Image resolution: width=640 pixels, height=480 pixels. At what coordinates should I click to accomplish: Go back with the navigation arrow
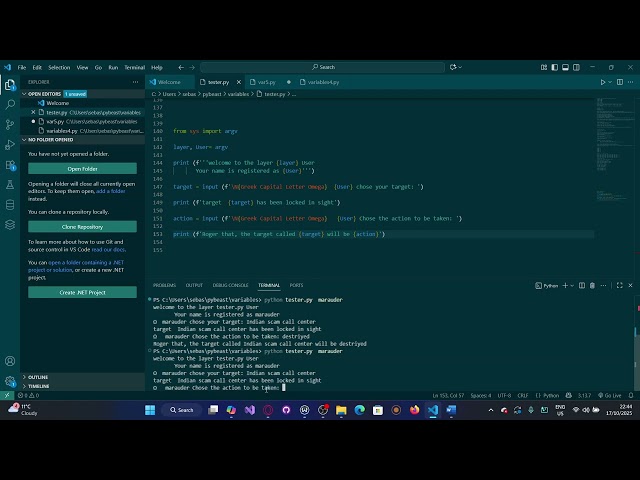(181, 67)
